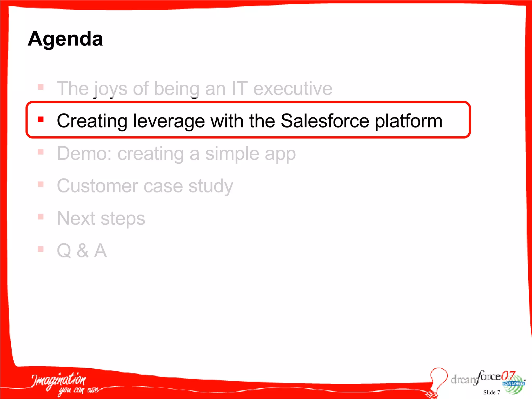Screen dimensions: 532x399
Task: Click the faded bullet beside Next steps
Action: [41, 217]
